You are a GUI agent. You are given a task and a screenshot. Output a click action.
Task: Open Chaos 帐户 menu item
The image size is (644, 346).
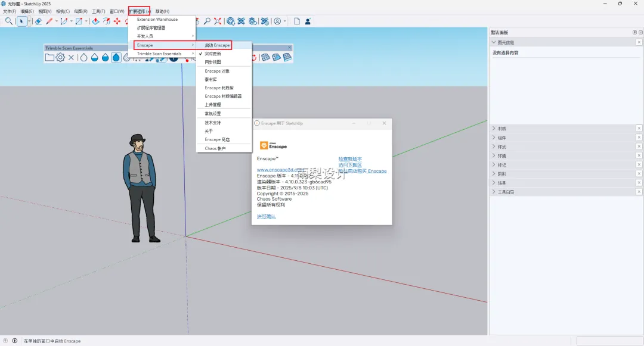pos(224,148)
